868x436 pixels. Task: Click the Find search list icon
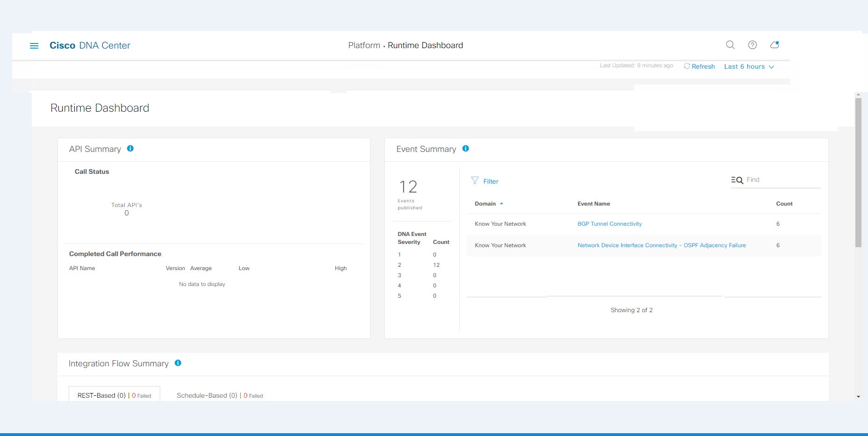(737, 180)
